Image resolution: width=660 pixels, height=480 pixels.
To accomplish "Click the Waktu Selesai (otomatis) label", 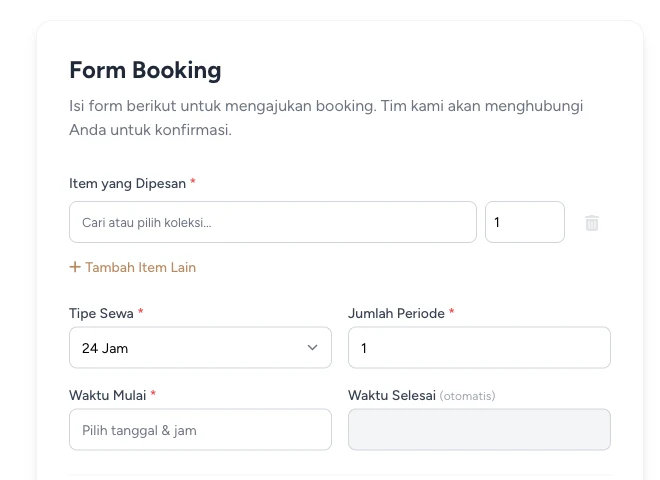I will tap(422, 395).
